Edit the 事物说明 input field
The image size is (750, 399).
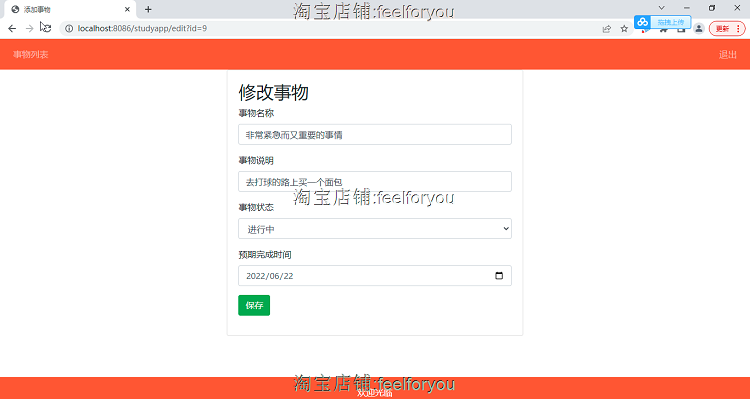[375, 181]
